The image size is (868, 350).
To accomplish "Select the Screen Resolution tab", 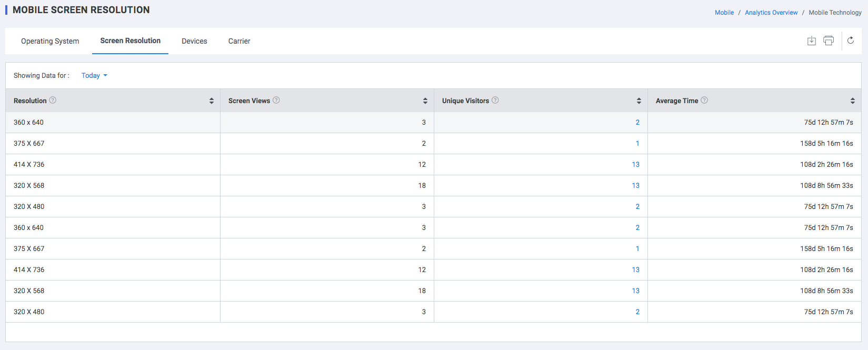I will 131,41.
